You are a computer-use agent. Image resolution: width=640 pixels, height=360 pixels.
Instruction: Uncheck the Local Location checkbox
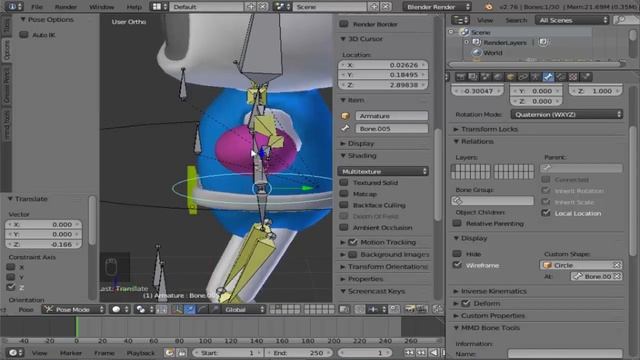point(546,213)
